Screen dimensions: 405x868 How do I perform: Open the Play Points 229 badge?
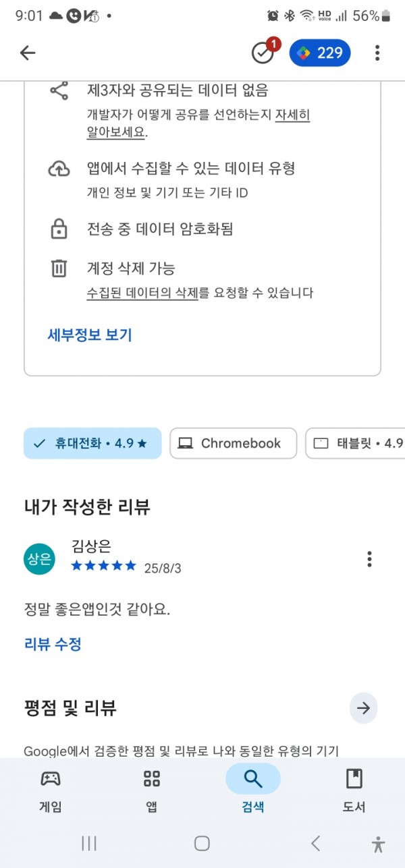[320, 53]
